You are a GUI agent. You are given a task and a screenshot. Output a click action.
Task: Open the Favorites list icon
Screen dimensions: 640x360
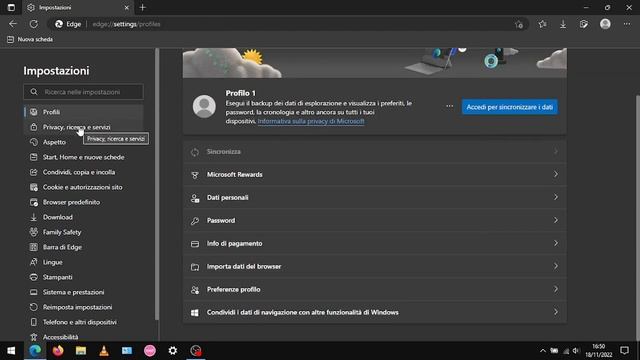(x=542, y=24)
